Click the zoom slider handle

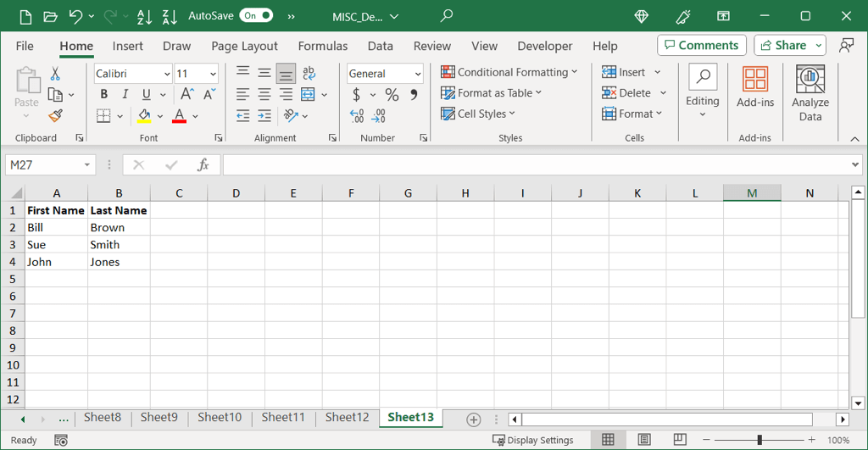[759, 440]
